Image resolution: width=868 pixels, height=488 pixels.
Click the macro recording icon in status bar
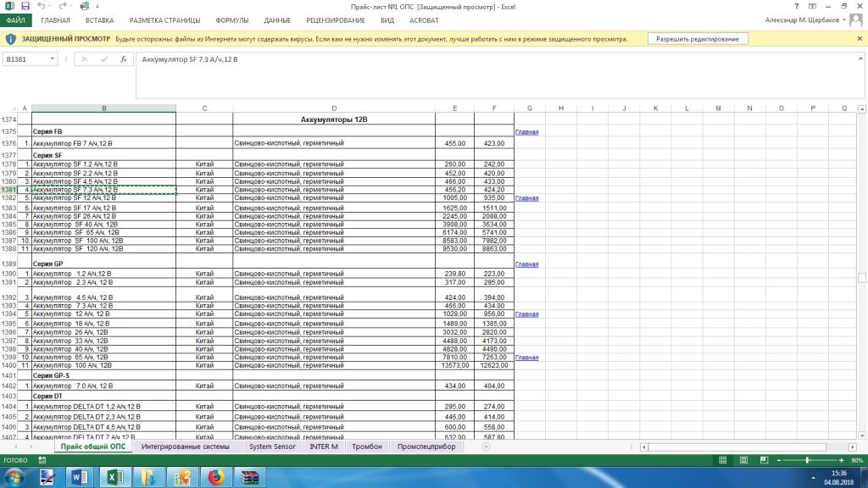(x=42, y=460)
